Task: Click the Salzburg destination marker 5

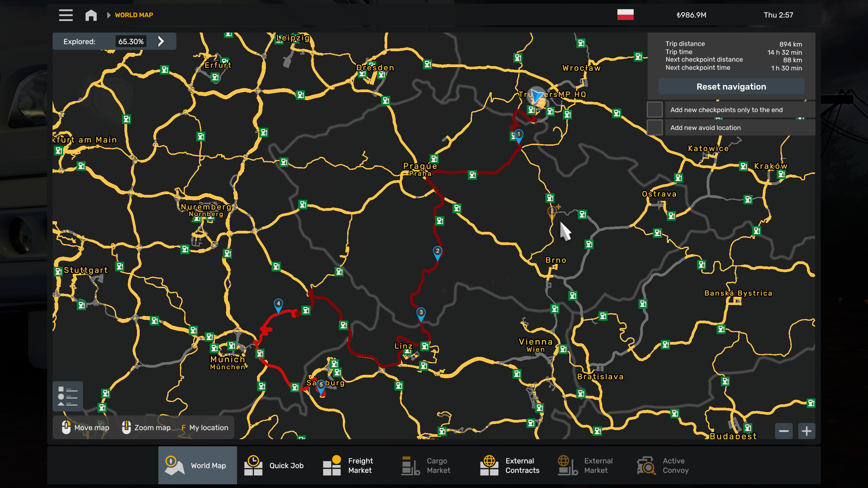Action: 321,385
